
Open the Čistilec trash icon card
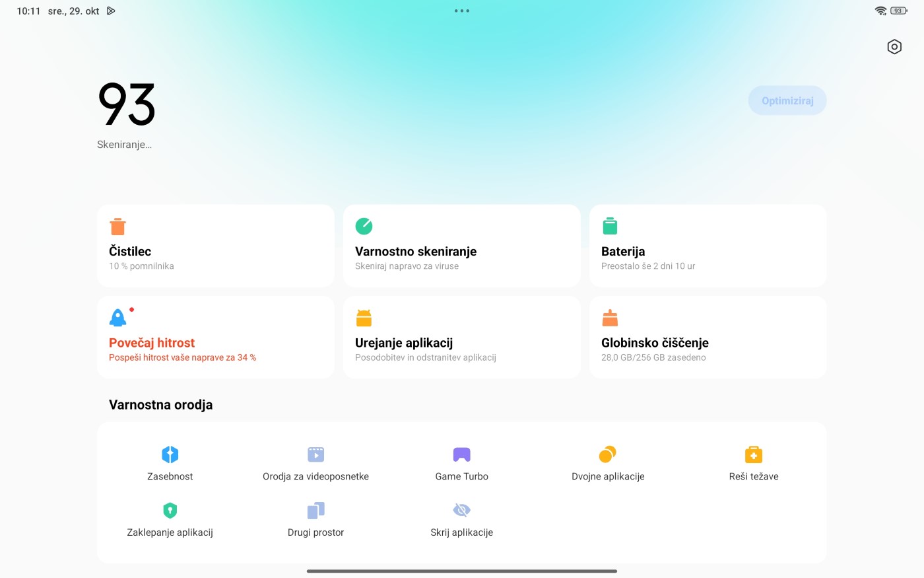click(215, 246)
